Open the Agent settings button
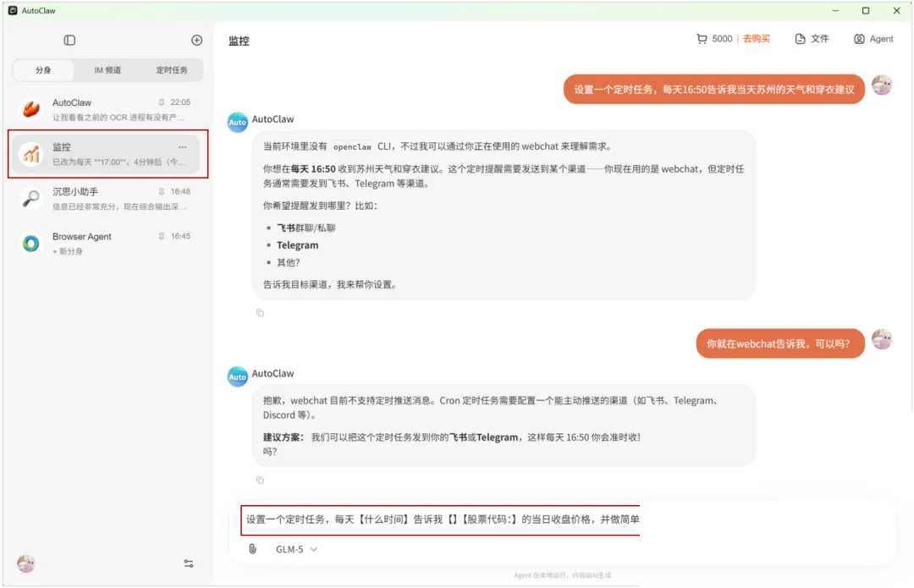914x588 pixels. (x=873, y=38)
